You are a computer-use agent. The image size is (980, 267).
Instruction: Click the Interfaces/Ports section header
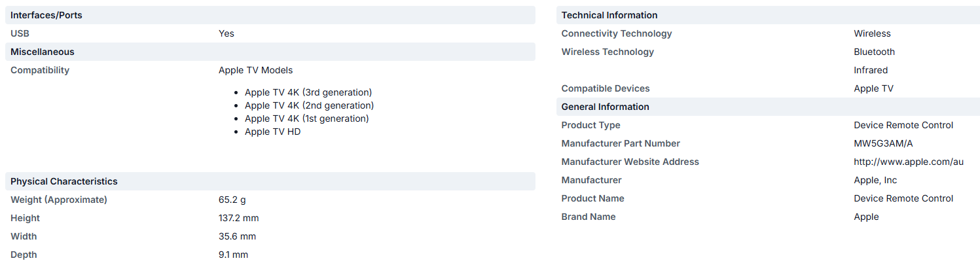click(x=46, y=15)
